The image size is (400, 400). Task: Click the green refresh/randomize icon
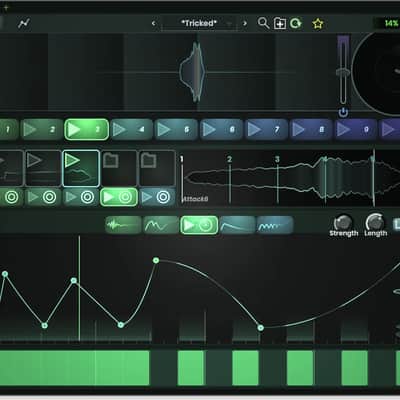tap(296, 23)
